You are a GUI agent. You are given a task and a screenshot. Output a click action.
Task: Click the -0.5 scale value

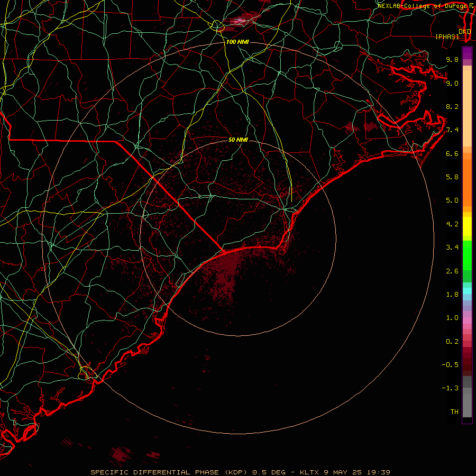click(450, 365)
